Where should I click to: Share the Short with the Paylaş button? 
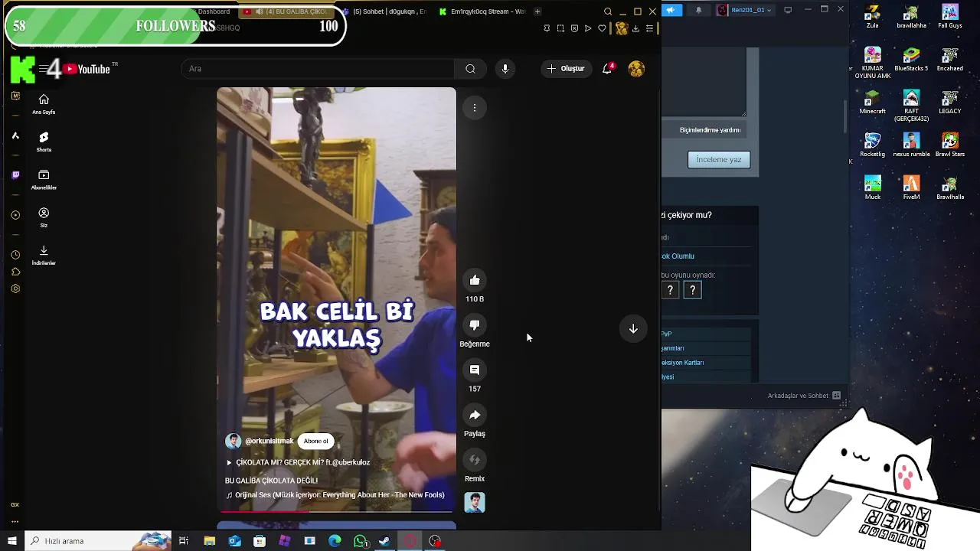tap(475, 415)
